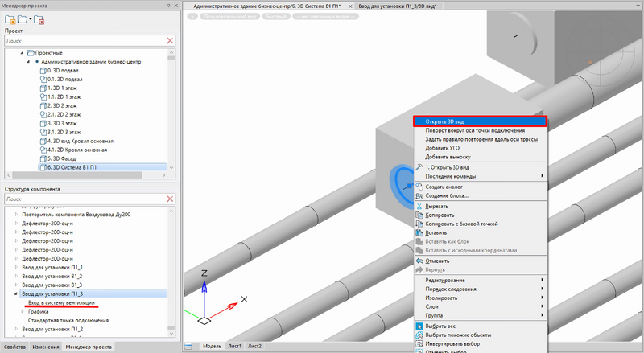Select 4. 3D вид Кровля основная
Screen dimensions: 644x353
pyautogui.click(x=76, y=142)
